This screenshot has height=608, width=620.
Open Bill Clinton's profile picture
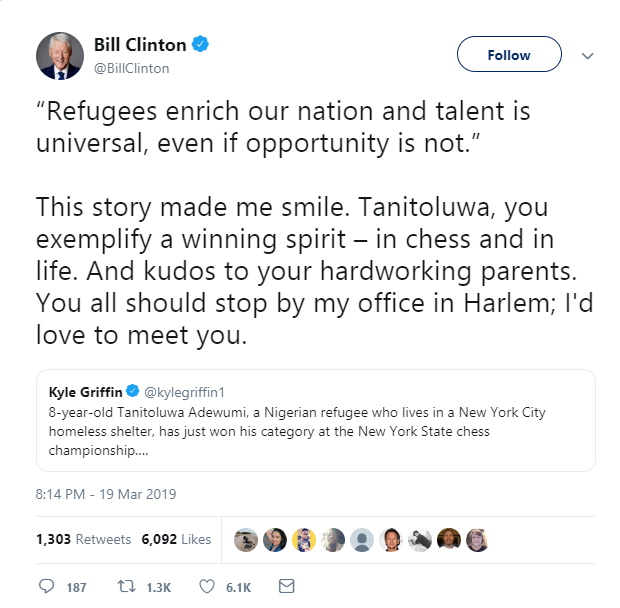coord(60,56)
